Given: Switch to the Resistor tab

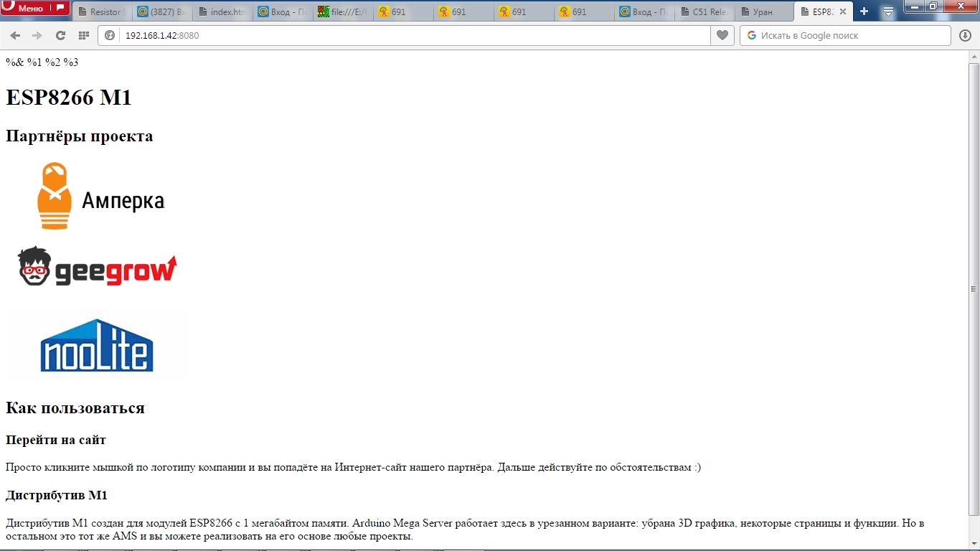Looking at the screenshot, I should pyautogui.click(x=100, y=12).
